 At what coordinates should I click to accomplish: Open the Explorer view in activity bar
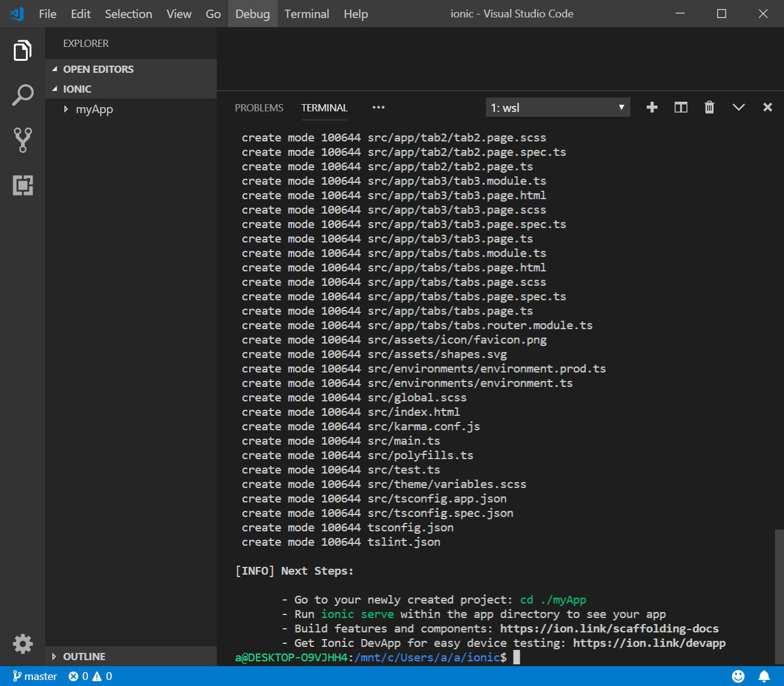click(22, 51)
